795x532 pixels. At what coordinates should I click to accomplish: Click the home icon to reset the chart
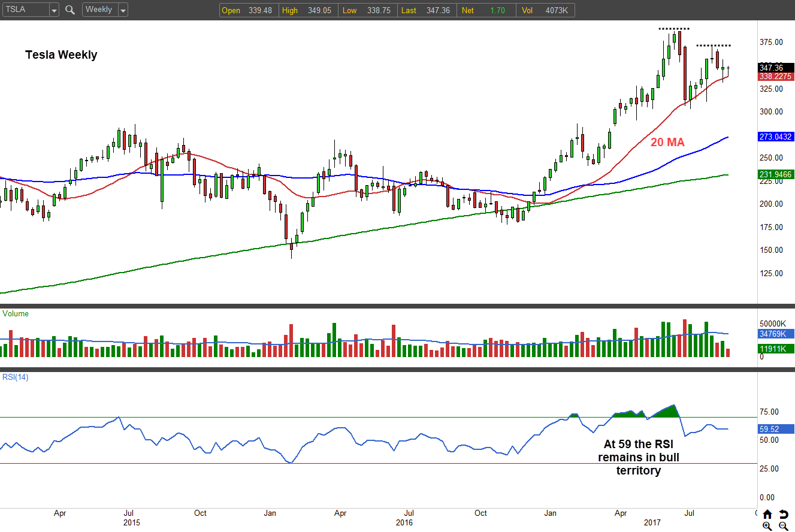[x=767, y=514]
